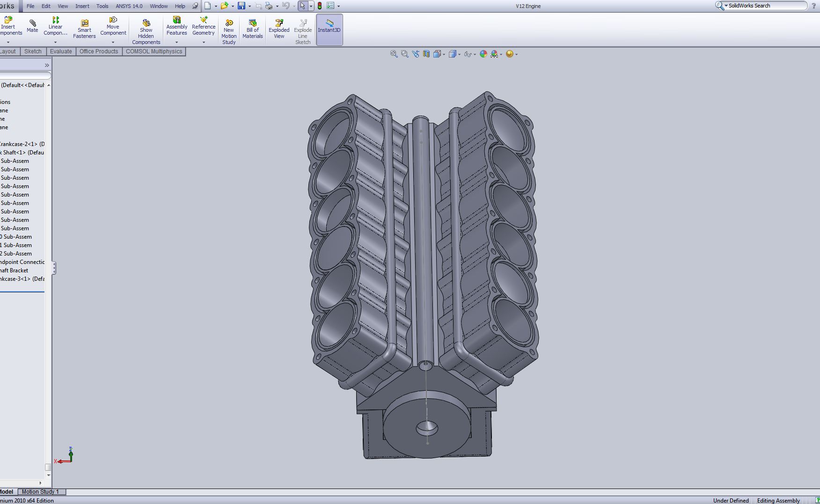
Task: Click the Print icon
Action: [x=269, y=6]
